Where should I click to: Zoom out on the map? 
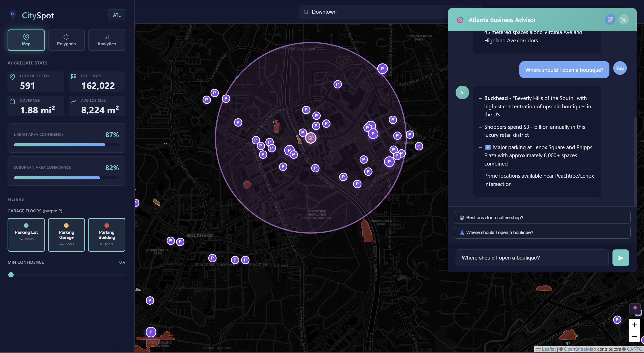click(x=634, y=336)
